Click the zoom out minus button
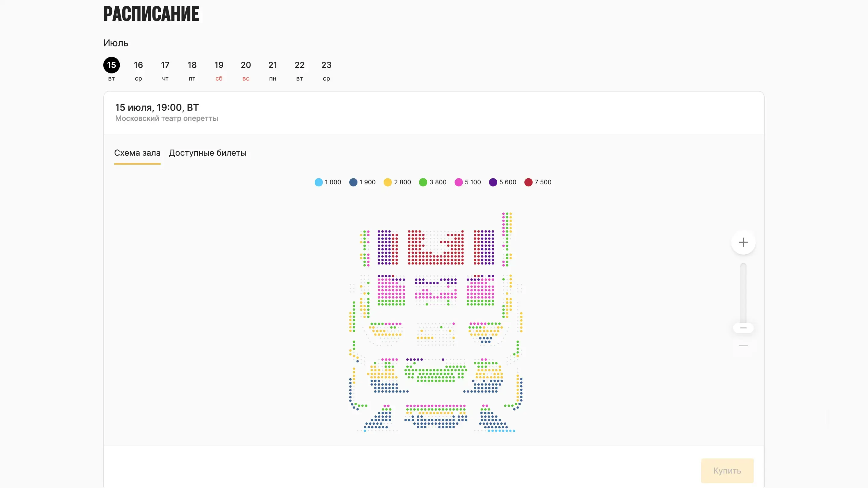This screenshot has width=868, height=488. [x=743, y=346]
